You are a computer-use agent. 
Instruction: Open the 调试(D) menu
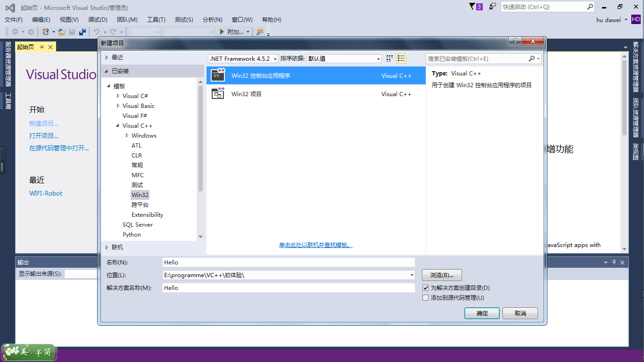(x=98, y=19)
